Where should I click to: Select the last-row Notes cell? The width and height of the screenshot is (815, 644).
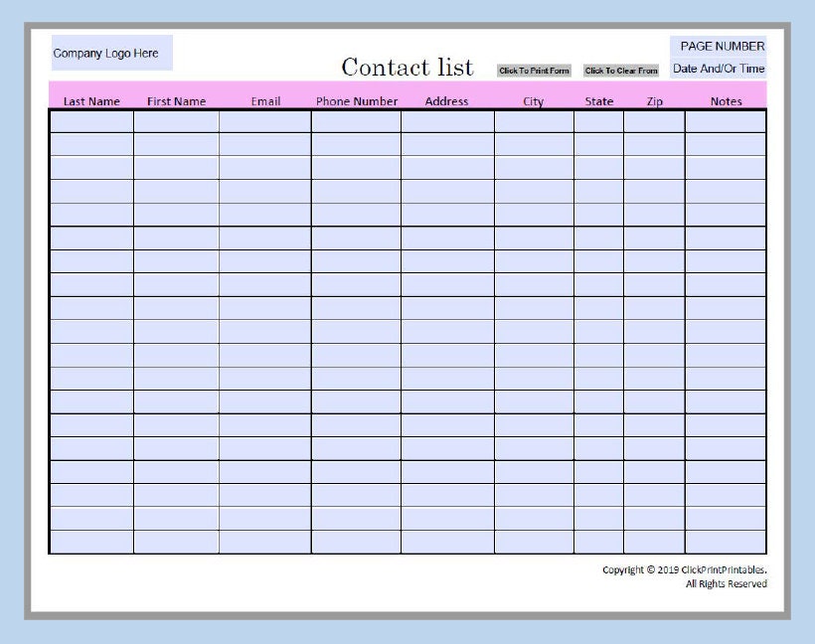point(726,542)
